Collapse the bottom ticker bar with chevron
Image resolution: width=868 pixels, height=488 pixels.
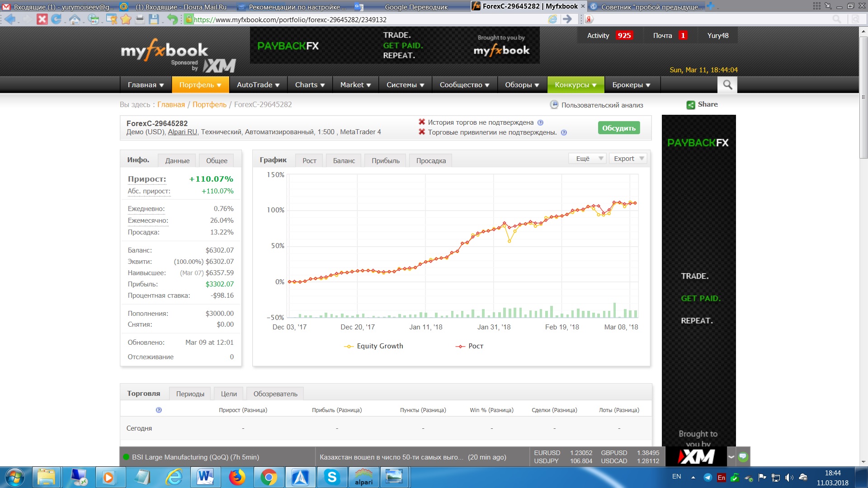(731, 457)
